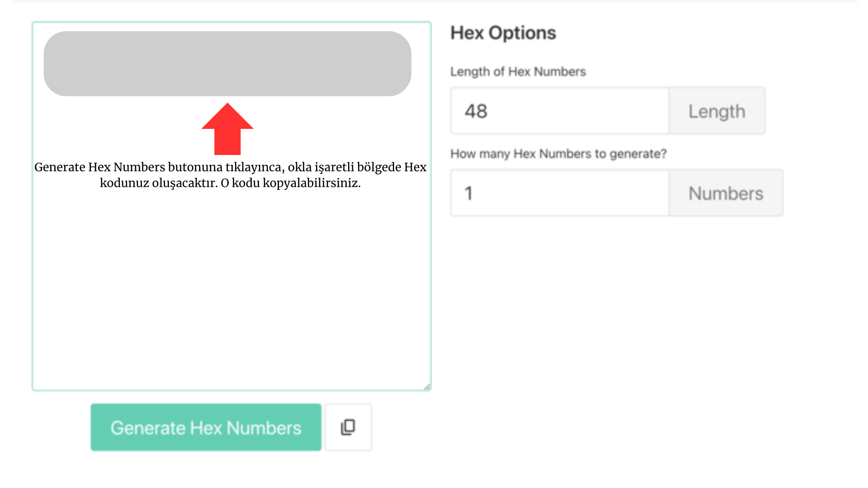Click the word 'Numbers' on the green button
Image resolution: width=868 pixels, height=488 pixels.
click(264, 428)
